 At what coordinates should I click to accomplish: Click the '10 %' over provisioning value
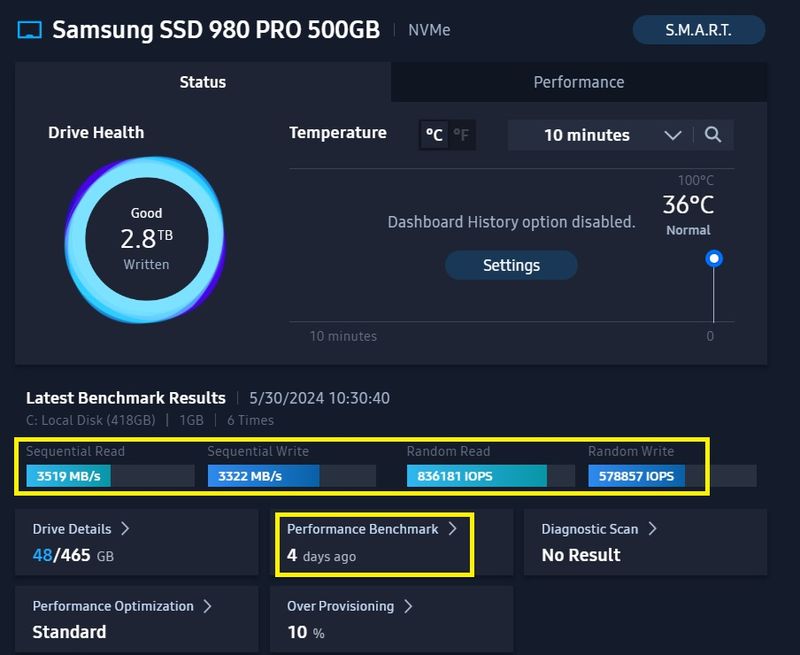[x=306, y=633]
